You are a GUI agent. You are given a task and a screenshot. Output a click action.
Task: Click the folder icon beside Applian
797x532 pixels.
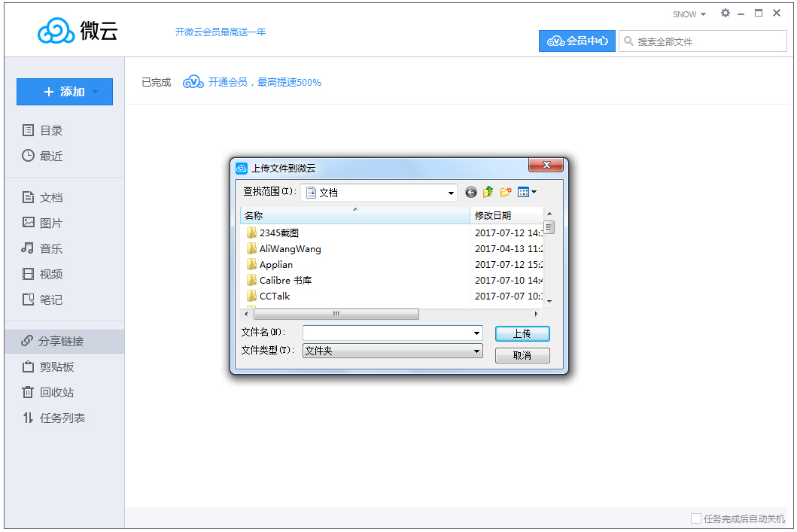click(x=251, y=264)
